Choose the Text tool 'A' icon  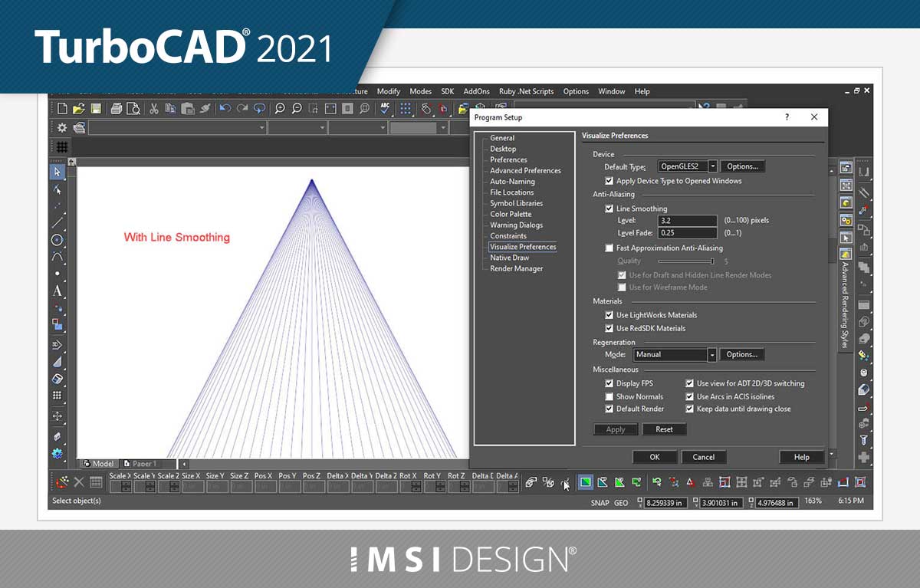coord(58,291)
